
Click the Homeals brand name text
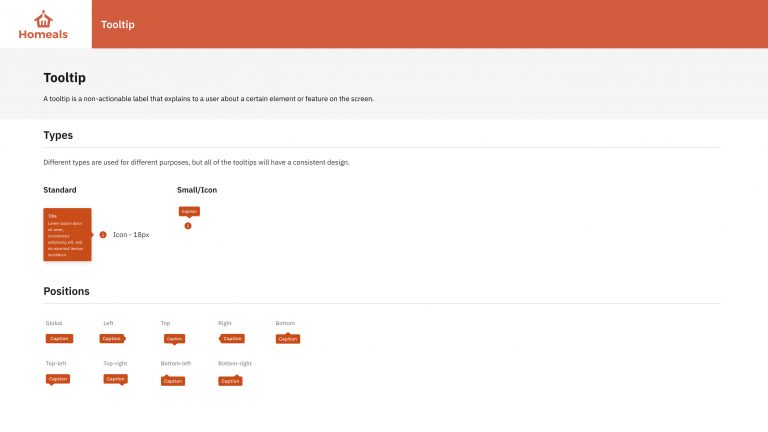coord(43,34)
